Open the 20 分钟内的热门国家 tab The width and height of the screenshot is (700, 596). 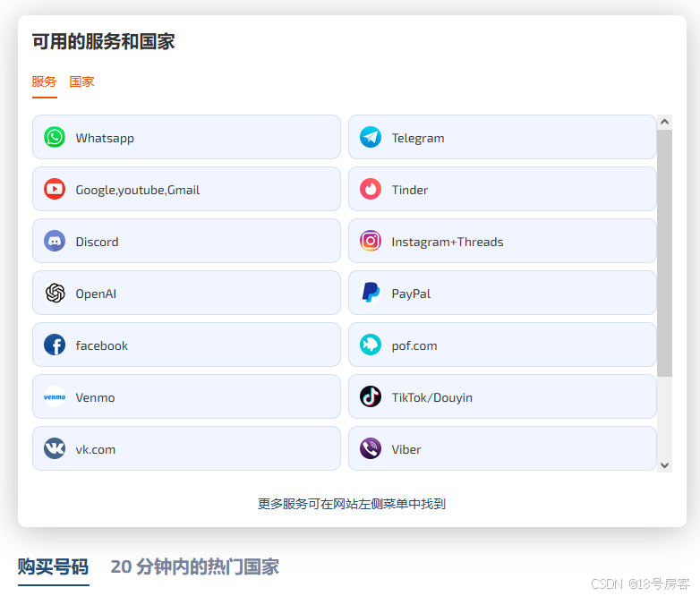point(194,567)
